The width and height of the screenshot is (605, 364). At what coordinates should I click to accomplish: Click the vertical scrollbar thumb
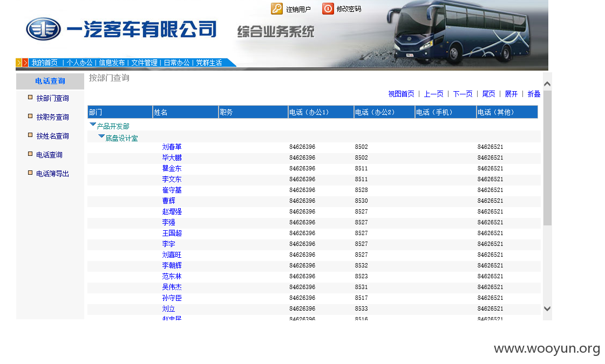547,158
